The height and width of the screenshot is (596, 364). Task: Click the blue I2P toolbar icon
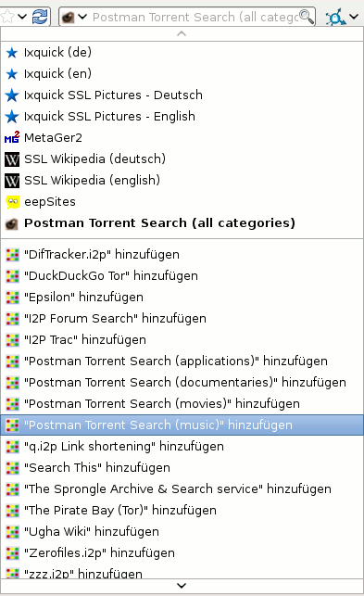(335, 17)
